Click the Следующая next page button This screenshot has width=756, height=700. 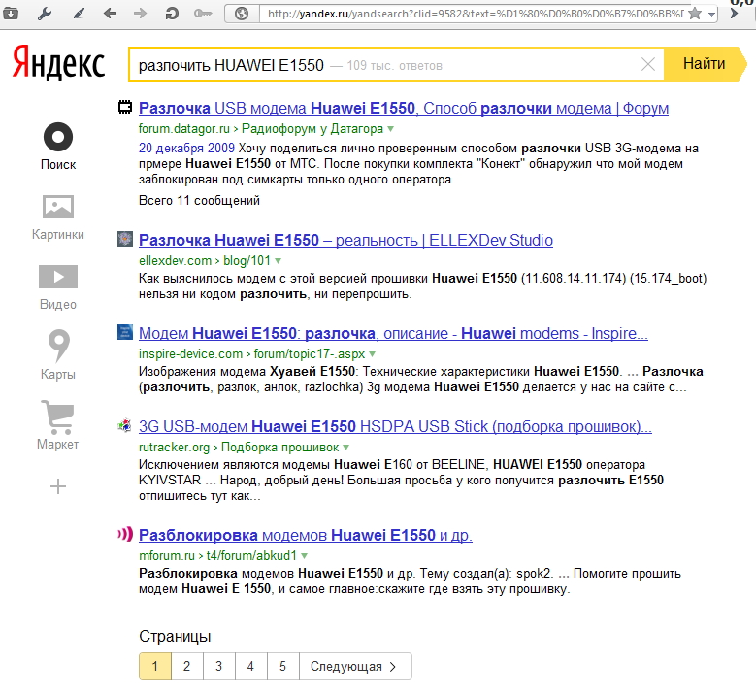click(355, 666)
